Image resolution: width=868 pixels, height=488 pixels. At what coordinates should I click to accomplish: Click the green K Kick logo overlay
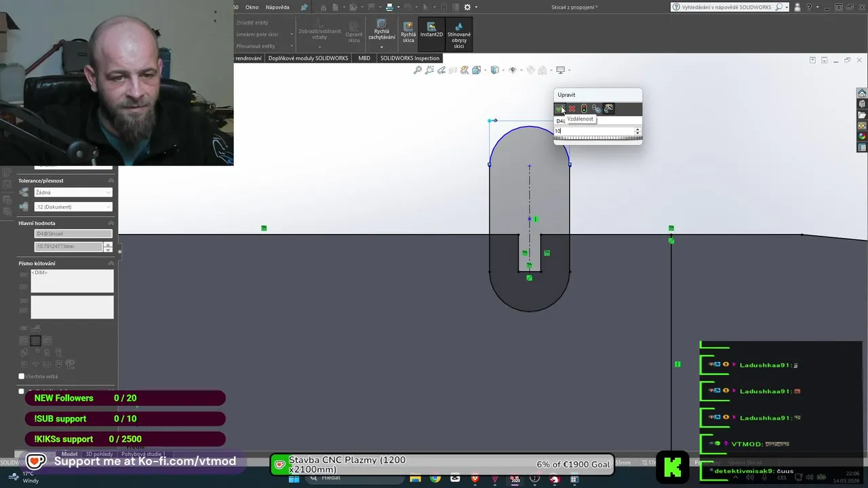[673, 466]
